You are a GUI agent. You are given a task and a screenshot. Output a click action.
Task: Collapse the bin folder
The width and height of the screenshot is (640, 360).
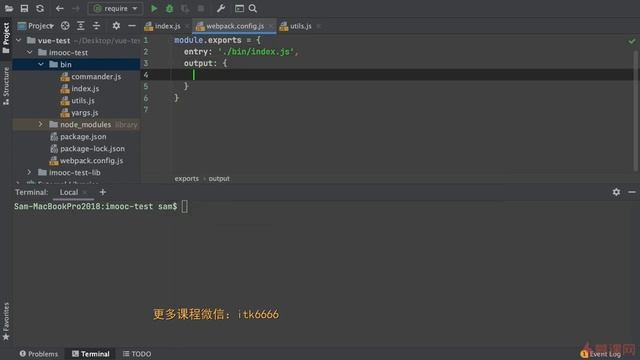pos(40,64)
